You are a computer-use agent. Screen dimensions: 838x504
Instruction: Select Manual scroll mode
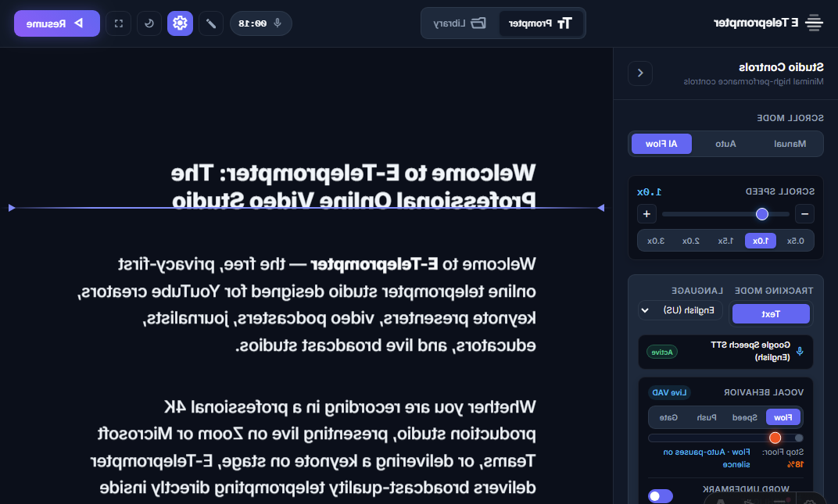790,144
